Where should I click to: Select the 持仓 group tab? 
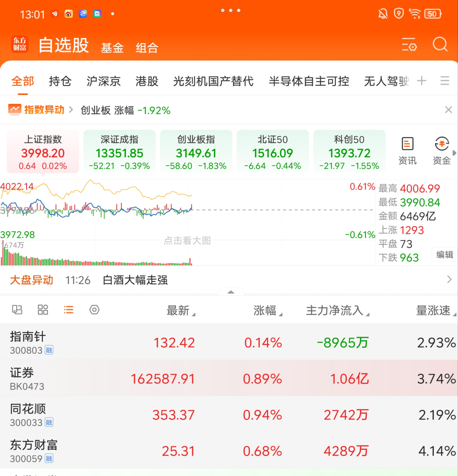click(60, 81)
